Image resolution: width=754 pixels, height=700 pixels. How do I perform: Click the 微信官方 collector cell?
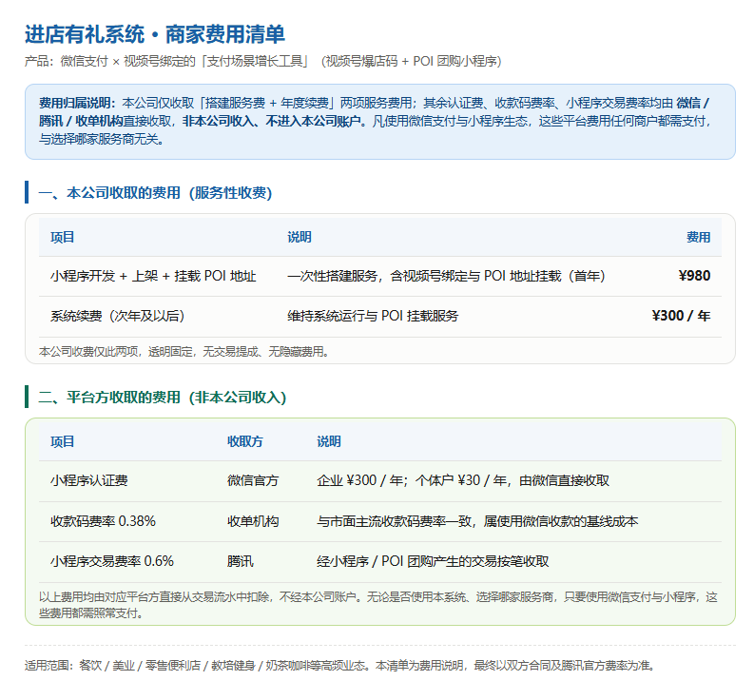click(253, 480)
